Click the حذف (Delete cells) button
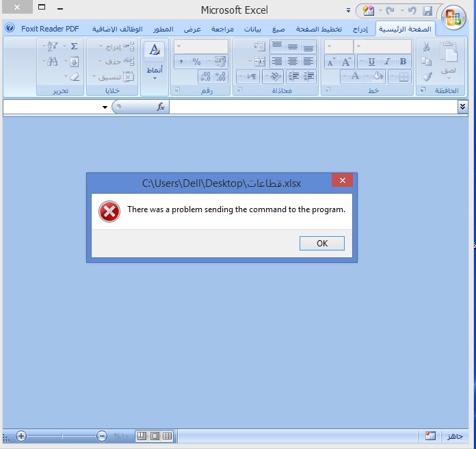476x449 pixels. [x=118, y=62]
